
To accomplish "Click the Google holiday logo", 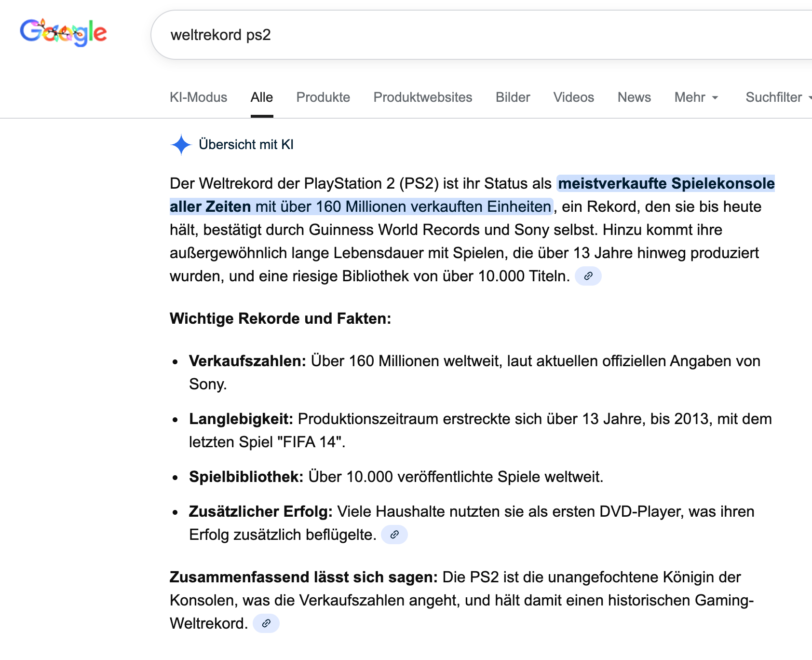I will coord(63,33).
